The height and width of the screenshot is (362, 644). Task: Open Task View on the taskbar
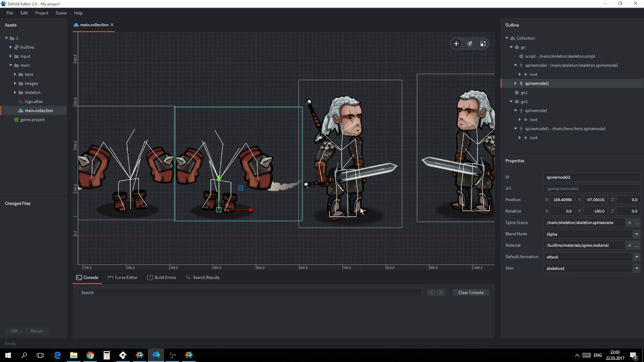(x=40, y=355)
